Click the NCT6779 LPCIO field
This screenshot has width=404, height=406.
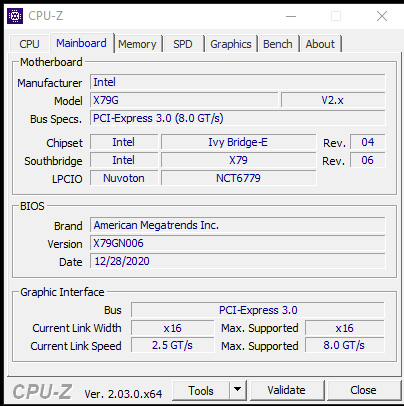coord(238,178)
